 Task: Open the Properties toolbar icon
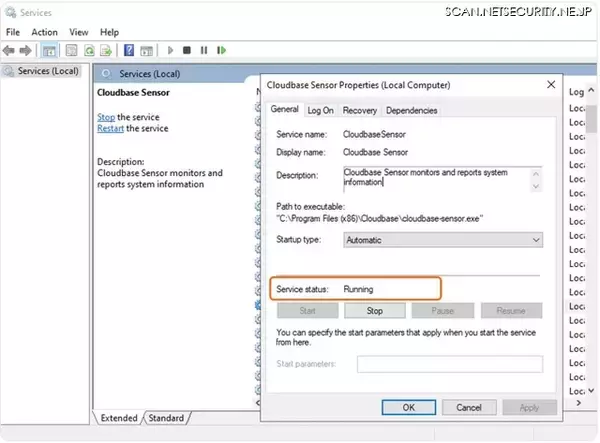[72, 50]
